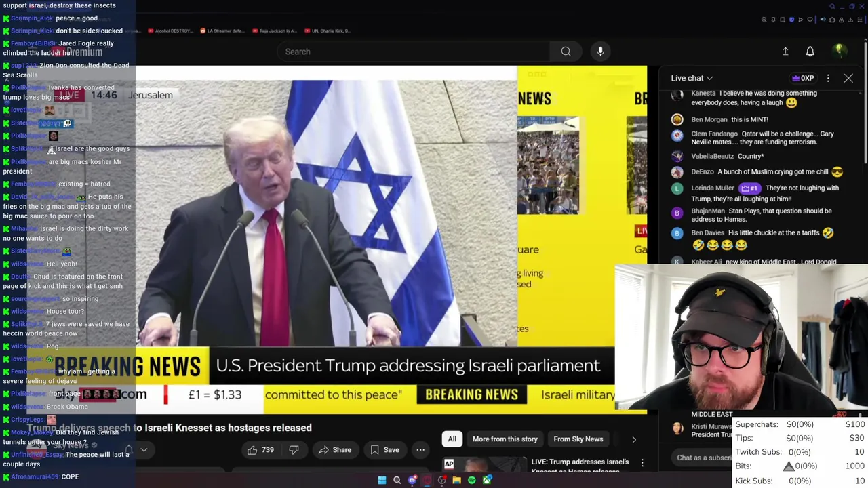Open the YouTube create upload icon
Screen dimensions: 868x488
pos(785,52)
